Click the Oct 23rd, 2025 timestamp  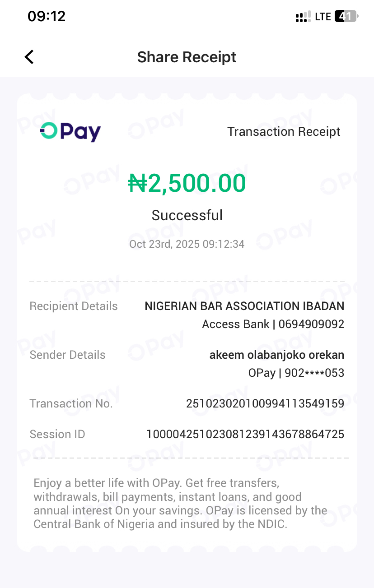point(187,244)
